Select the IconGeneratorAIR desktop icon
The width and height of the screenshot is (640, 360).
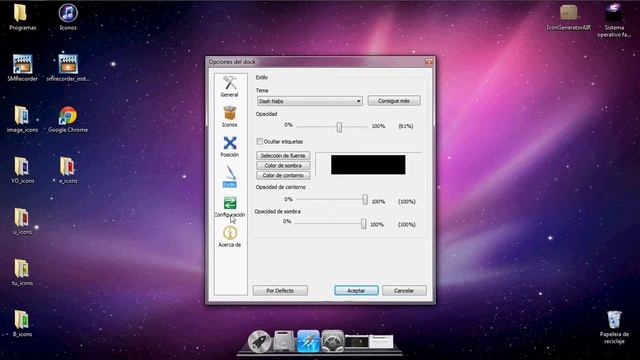coord(568,17)
